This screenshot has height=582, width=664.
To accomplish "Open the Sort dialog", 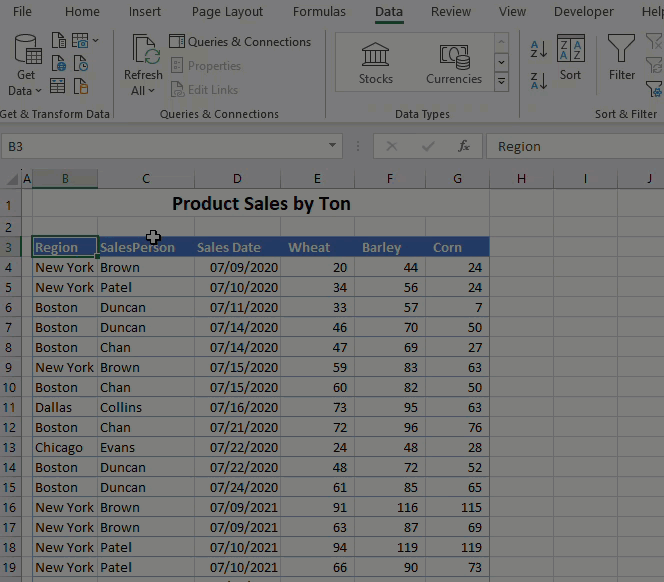I will [570, 60].
